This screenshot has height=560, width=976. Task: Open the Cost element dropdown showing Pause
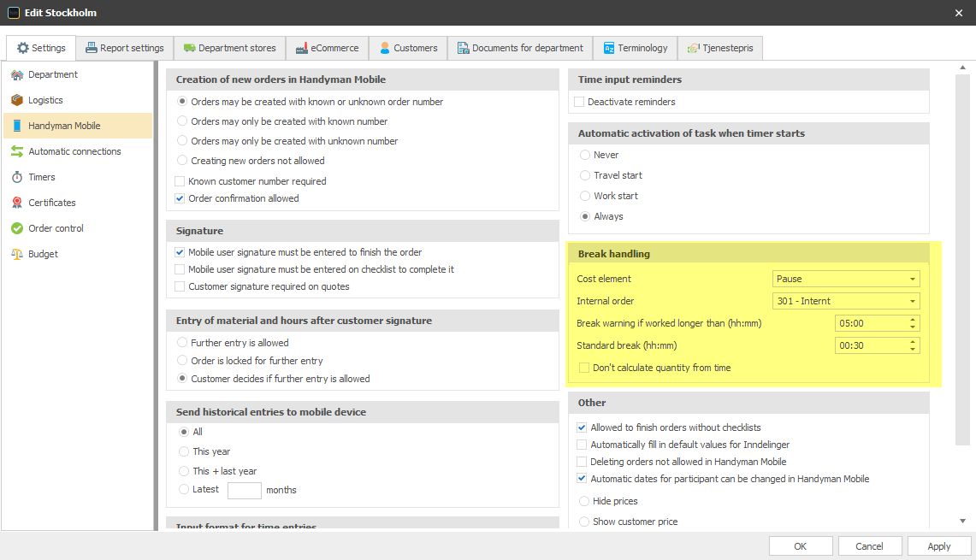pyautogui.click(x=846, y=279)
